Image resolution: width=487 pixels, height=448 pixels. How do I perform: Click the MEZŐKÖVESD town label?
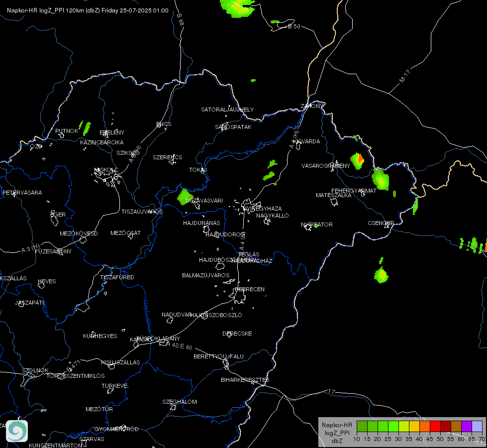[79, 233]
